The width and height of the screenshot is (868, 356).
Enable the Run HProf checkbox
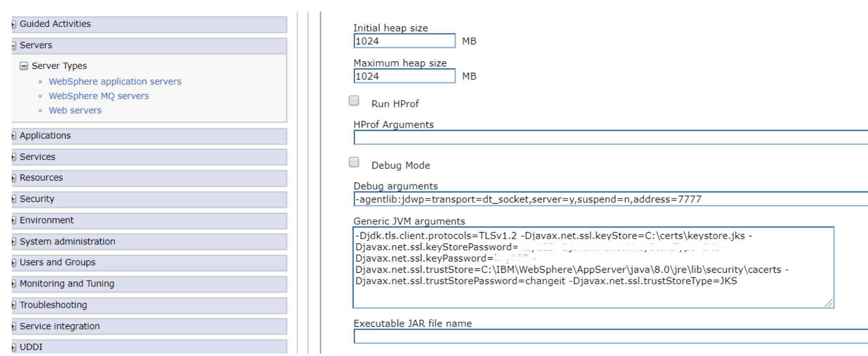coord(354,101)
